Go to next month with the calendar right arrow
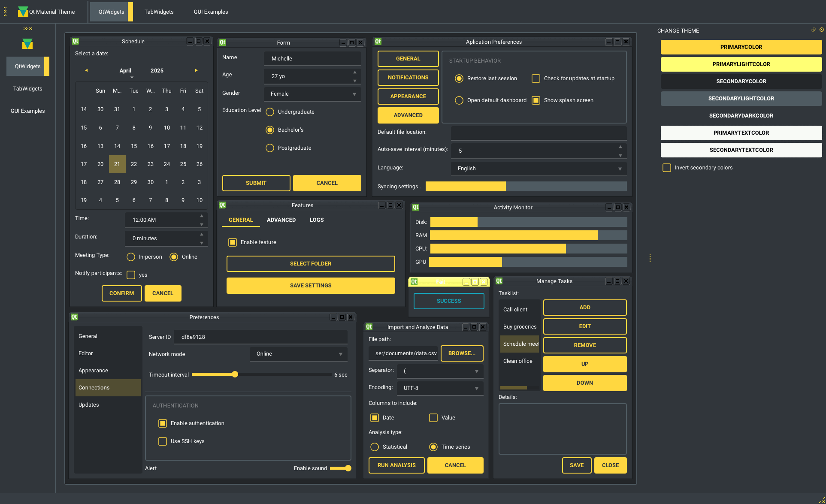The width and height of the screenshot is (826, 504). (197, 70)
